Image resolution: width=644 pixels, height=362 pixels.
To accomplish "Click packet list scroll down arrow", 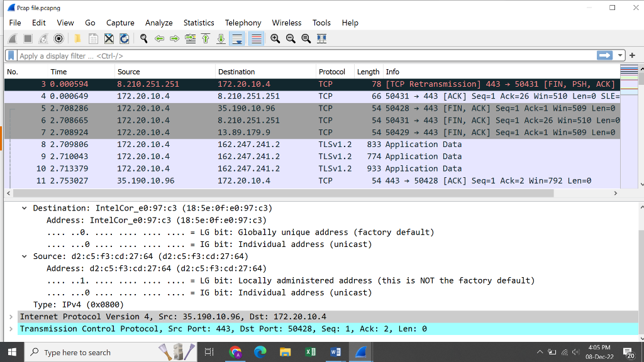I will pos(641,185).
